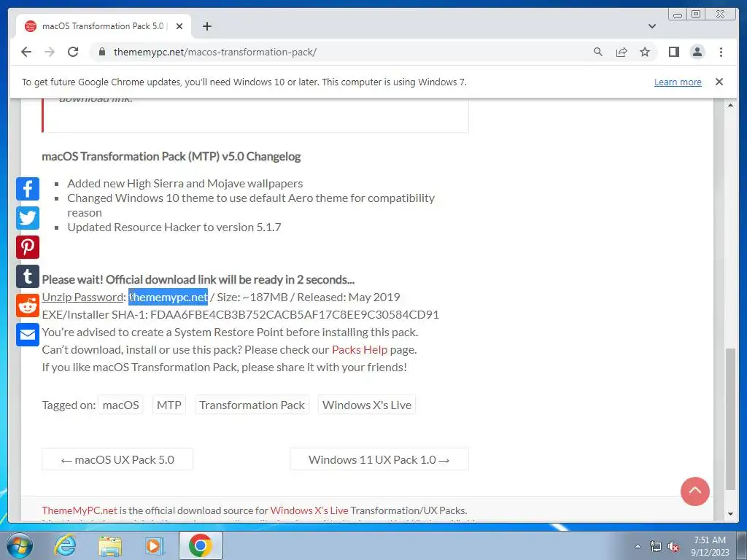
Task: Open the MTP tag link
Action: tap(169, 405)
